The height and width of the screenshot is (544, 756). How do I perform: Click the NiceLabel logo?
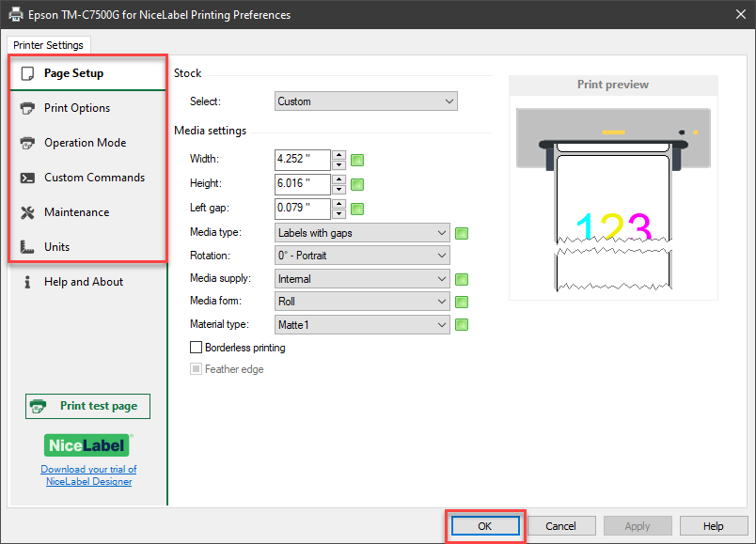(x=87, y=444)
